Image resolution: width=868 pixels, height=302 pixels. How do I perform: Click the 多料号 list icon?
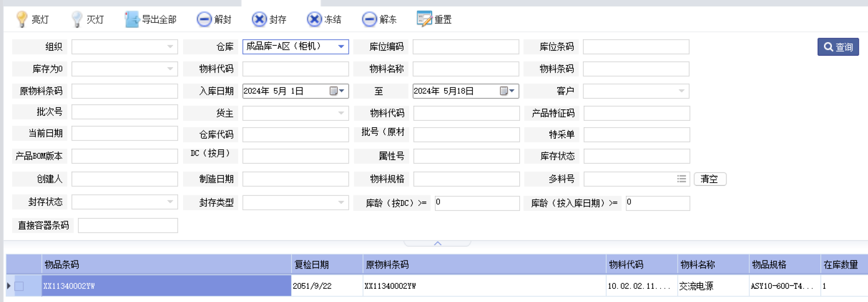click(681, 179)
